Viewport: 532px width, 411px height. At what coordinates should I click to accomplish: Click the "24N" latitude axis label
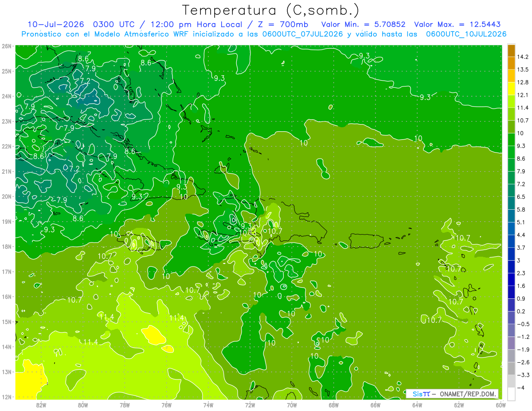pos(7,96)
